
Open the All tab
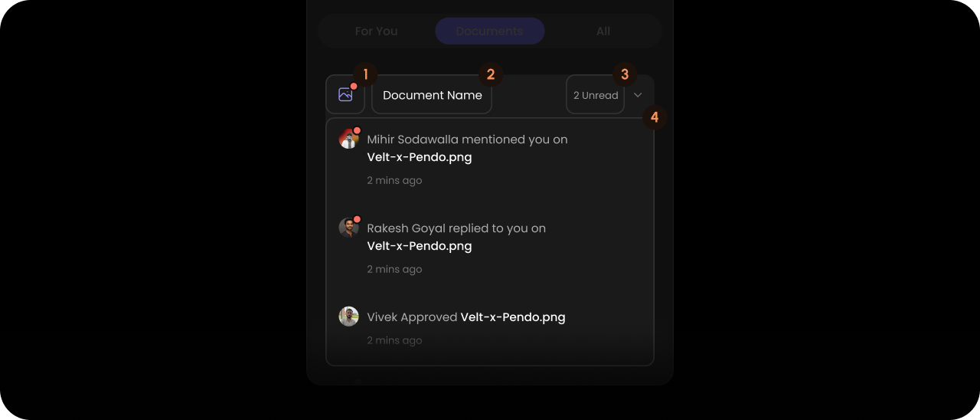603,31
